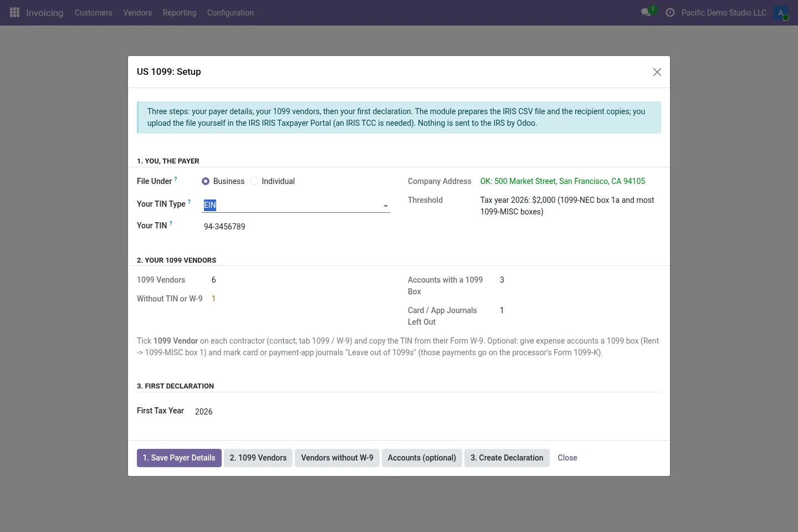
Task: Open the apps grid menu icon
Action: click(x=15, y=12)
